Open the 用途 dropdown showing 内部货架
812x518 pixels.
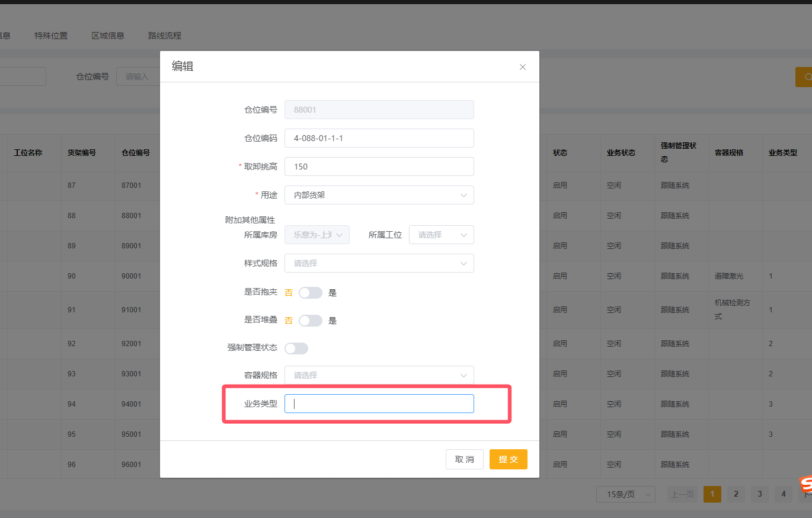click(x=379, y=195)
